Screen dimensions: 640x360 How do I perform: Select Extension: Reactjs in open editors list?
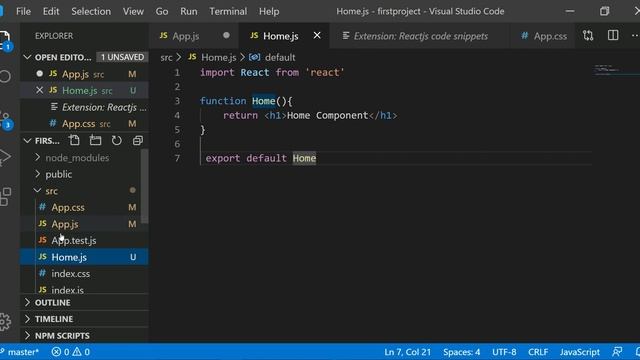click(x=84, y=107)
